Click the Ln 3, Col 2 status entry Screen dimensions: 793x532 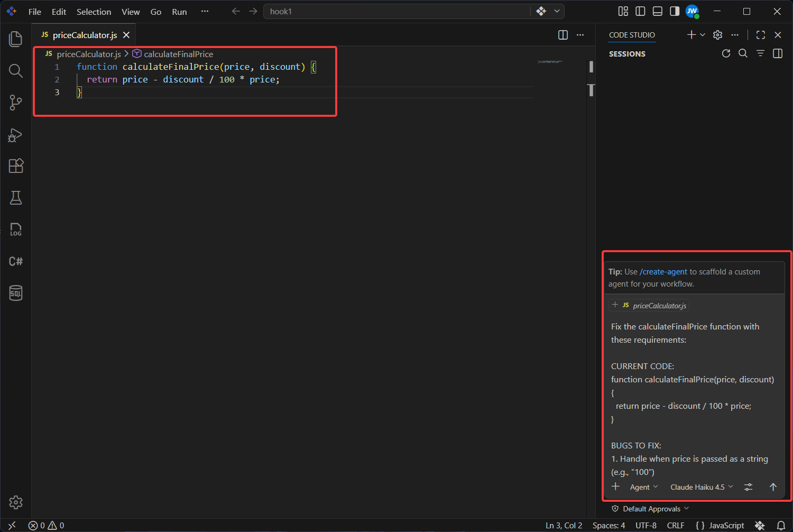pos(564,525)
